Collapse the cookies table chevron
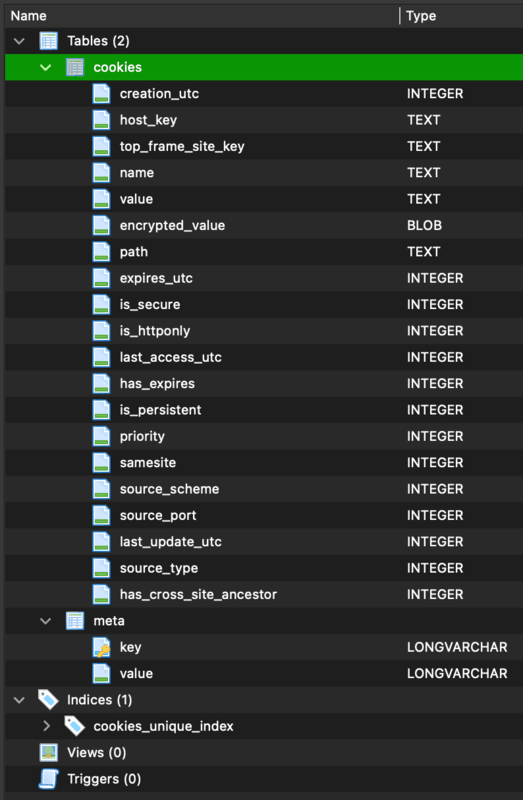The height and width of the screenshot is (800, 523). (46, 67)
